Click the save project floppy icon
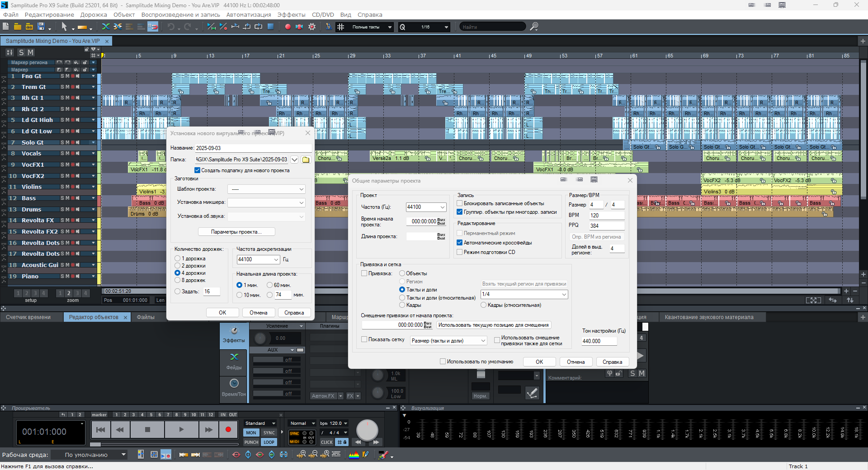The height and width of the screenshot is (470, 868). (x=41, y=27)
